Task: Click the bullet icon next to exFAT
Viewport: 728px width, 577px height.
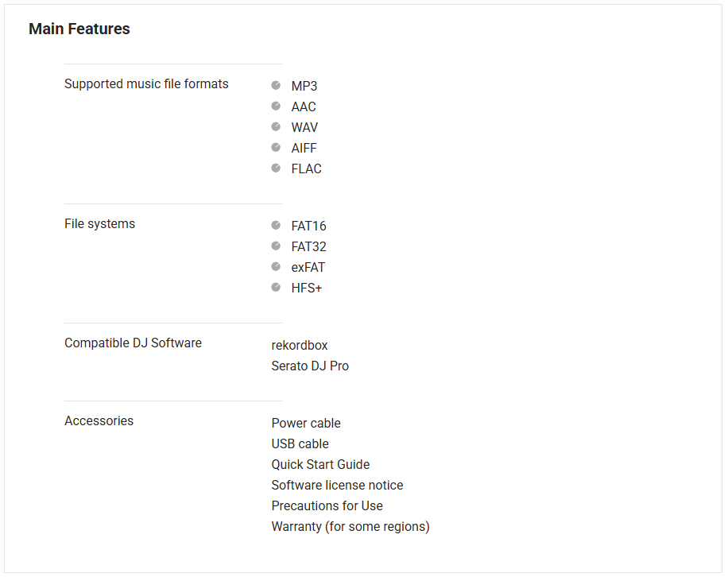Action: pyautogui.click(x=276, y=266)
